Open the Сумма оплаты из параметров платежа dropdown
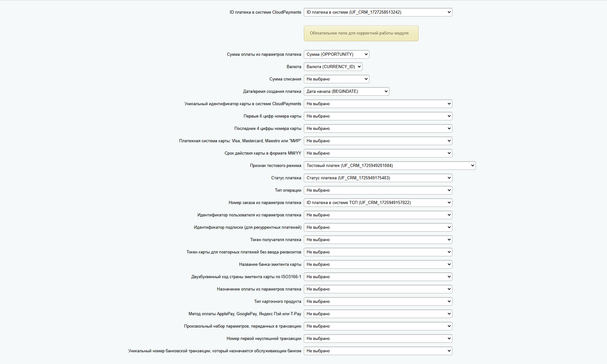The height and width of the screenshot is (364, 607). coord(336,54)
